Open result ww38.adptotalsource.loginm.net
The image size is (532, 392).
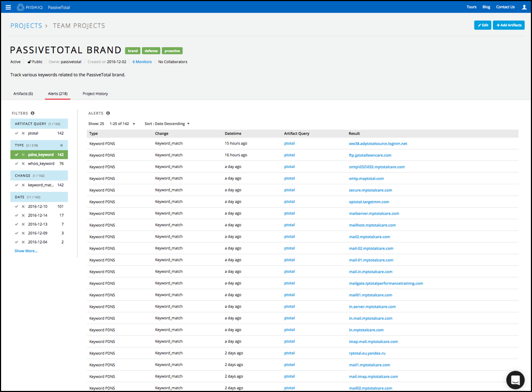pyautogui.click(x=378, y=144)
